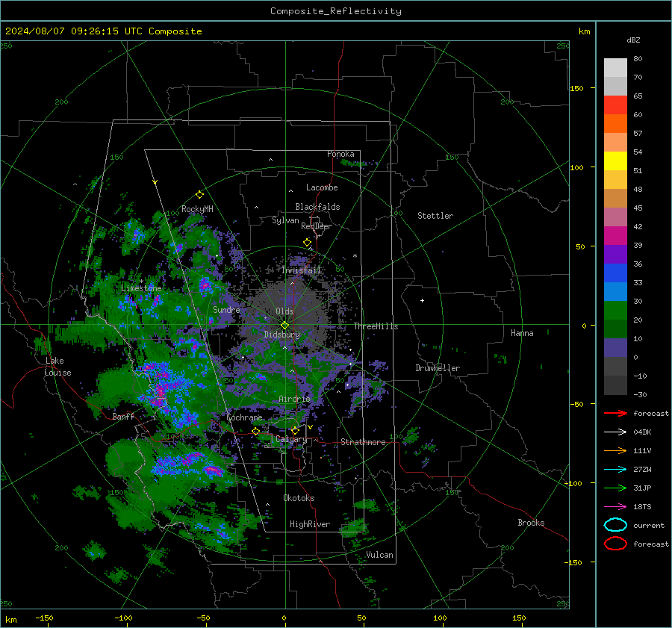This screenshot has width=672, height=628.
Task: Click the white plus marker west of Hanna
Action: point(422,300)
